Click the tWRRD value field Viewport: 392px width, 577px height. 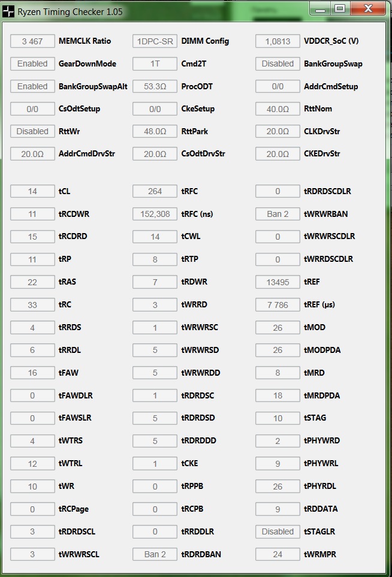point(155,305)
